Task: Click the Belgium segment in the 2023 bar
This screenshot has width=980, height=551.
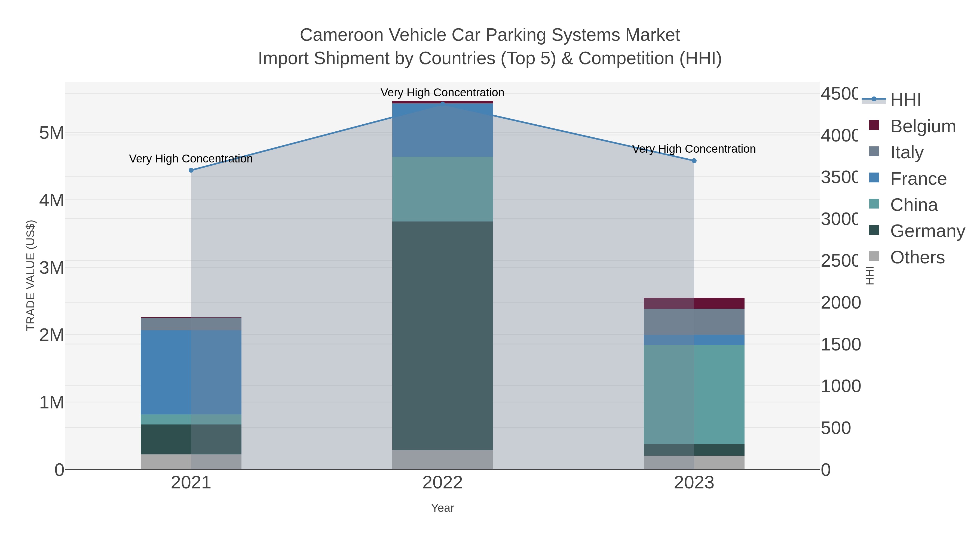Action: [x=694, y=303]
